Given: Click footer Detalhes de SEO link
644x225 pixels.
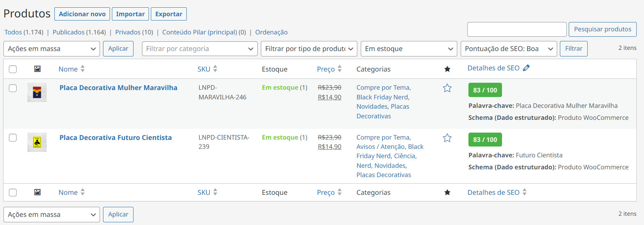Looking at the screenshot, I should pyautogui.click(x=494, y=192).
